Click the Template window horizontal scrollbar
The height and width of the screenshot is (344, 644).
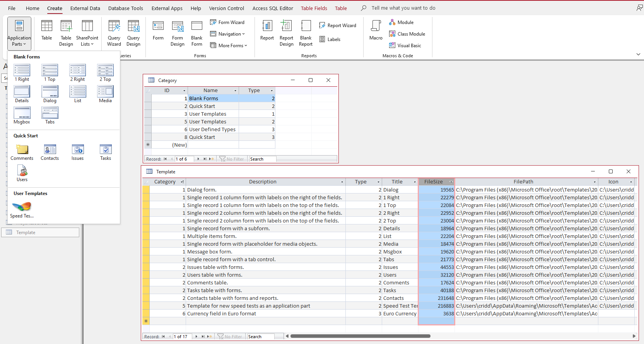(360, 336)
